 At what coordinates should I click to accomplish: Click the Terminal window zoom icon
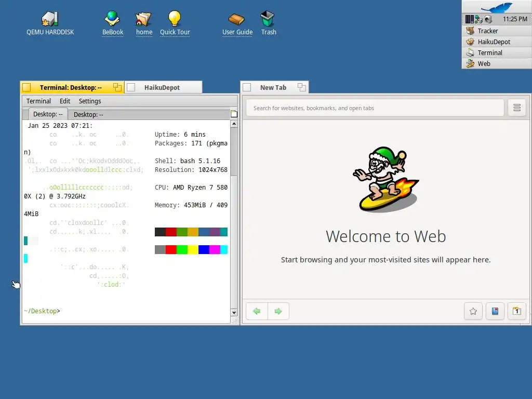click(x=117, y=87)
